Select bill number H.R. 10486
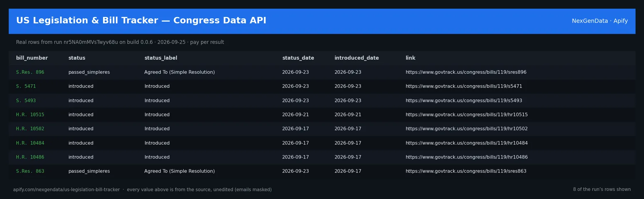The width and height of the screenshot is (644, 199). coord(30,157)
